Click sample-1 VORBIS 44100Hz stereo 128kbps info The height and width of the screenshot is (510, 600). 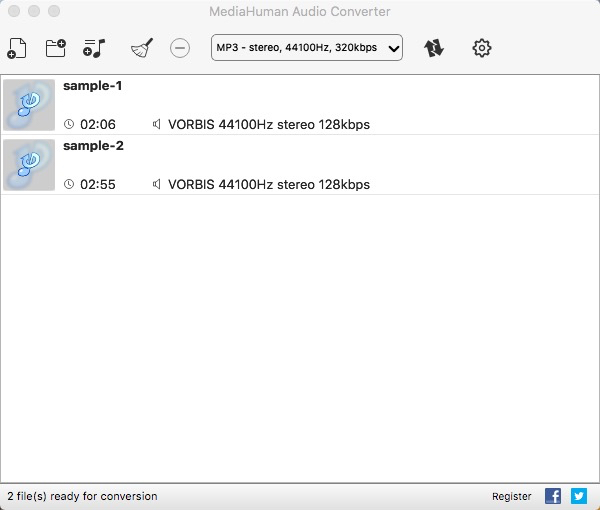click(x=269, y=125)
